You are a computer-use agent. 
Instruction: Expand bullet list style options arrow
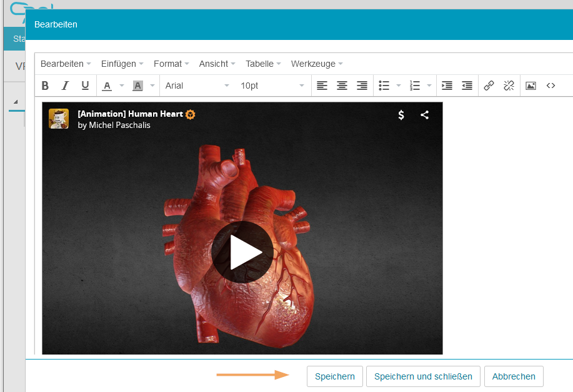point(399,86)
